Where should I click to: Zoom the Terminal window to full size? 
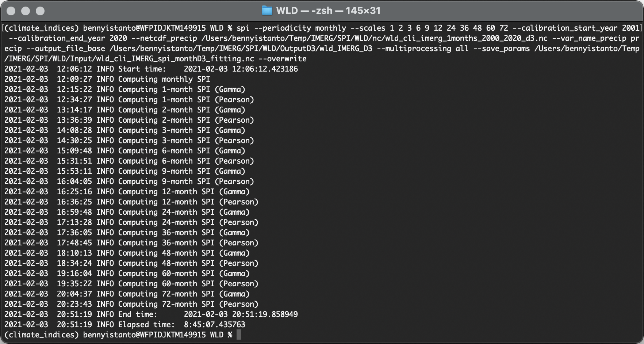point(40,11)
